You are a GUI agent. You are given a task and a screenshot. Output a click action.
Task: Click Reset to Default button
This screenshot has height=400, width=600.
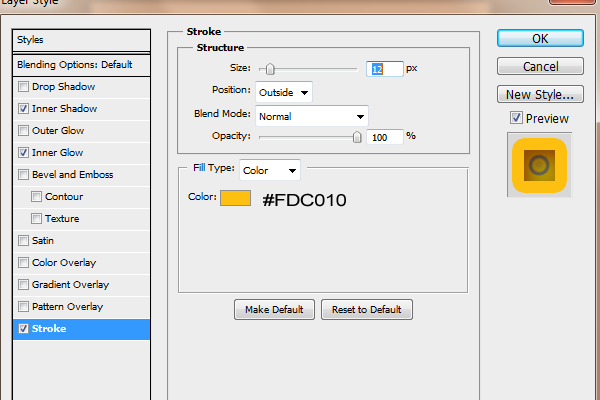click(367, 309)
